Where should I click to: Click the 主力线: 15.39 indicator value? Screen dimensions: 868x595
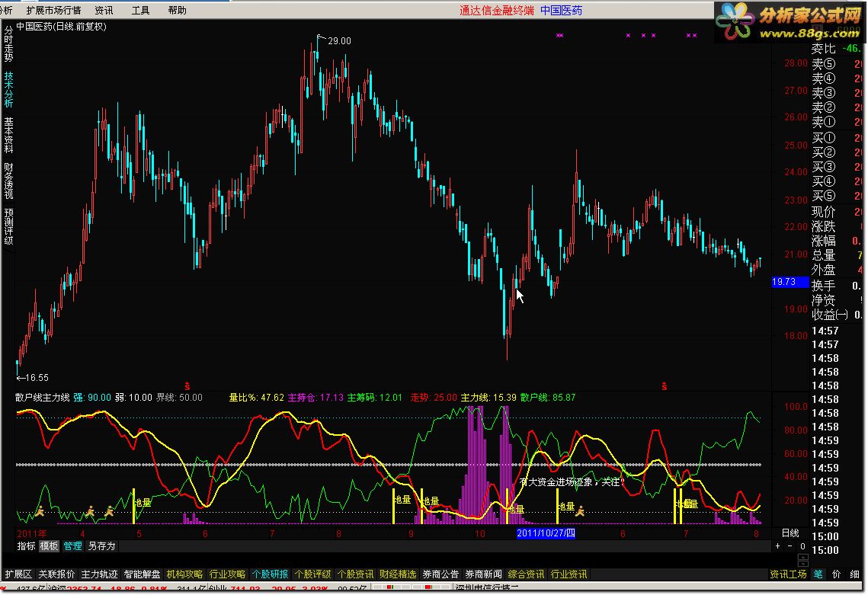488,398
